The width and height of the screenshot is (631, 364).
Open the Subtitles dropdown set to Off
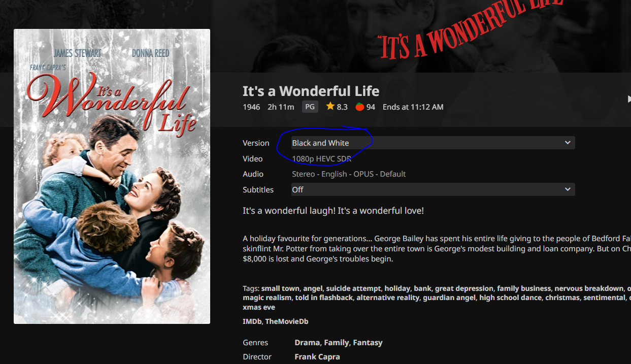click(433, 189)
